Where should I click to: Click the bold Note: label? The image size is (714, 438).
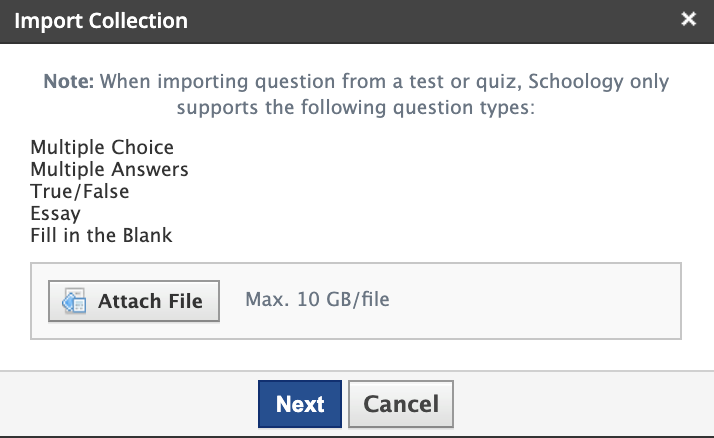click(68, 81)
